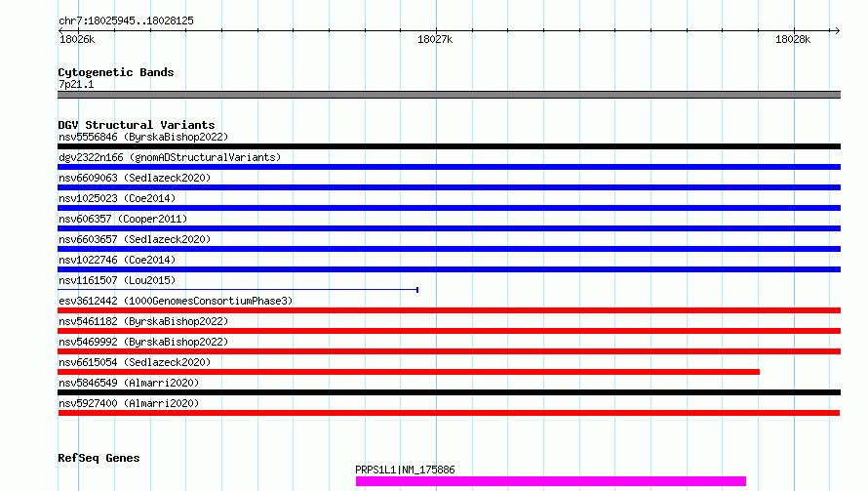Image resolution: width=868 pixels, height=491 pixels.
Task: Click the 18028k ruler tick label
Action: click(793, 39)
